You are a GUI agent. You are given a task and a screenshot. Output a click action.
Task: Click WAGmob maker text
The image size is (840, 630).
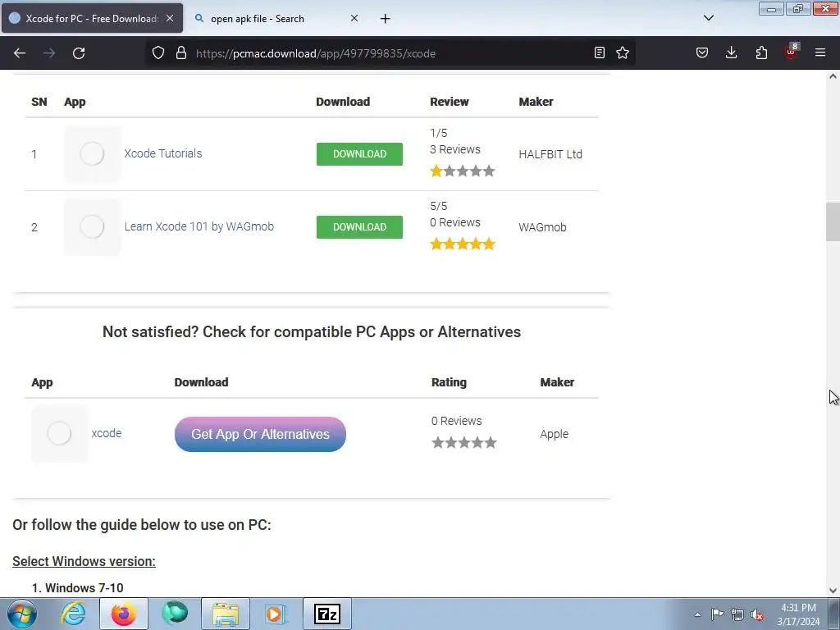coord(542,227)
